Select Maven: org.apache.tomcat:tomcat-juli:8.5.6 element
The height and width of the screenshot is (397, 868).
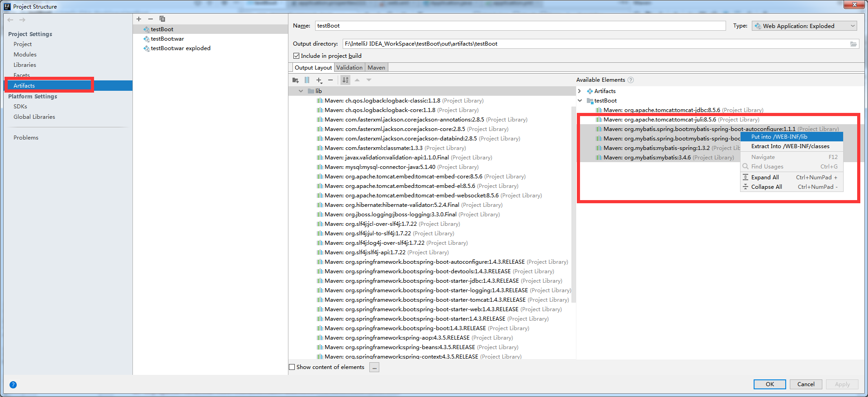[677, 120]
